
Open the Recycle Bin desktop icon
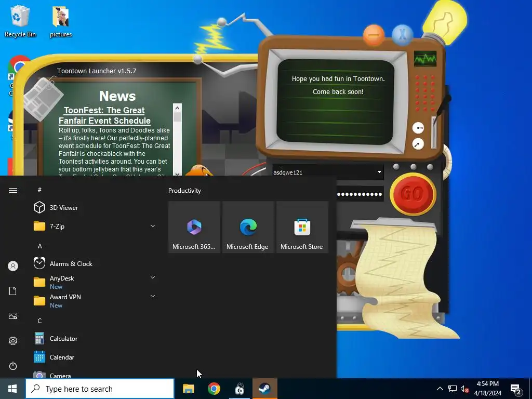(20, 21)
